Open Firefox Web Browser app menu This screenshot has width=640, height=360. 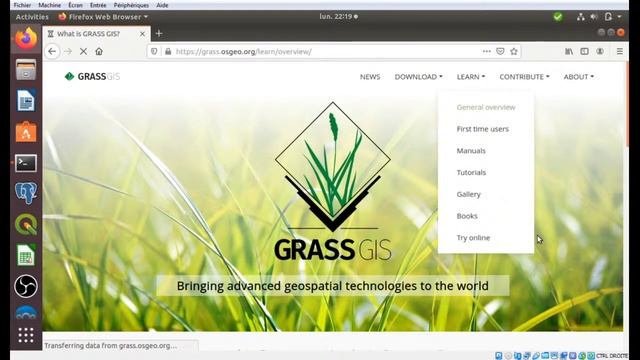pos(103,17)
